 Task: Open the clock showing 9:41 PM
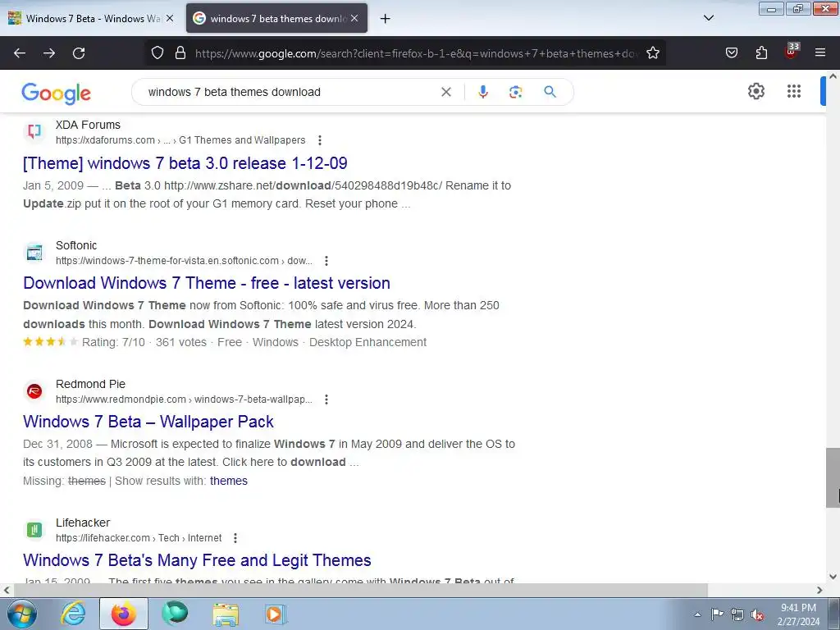click(x=798, y=608)
